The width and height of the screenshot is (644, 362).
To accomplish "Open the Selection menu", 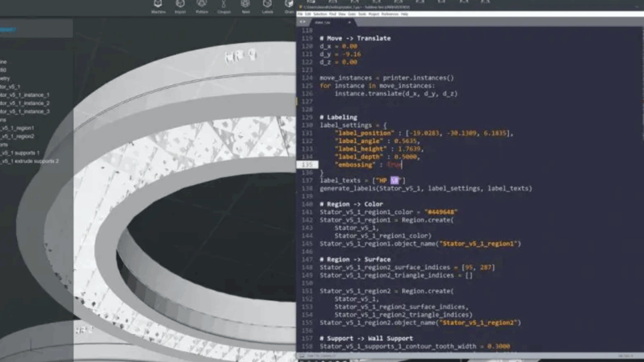I will coord(320,14).
